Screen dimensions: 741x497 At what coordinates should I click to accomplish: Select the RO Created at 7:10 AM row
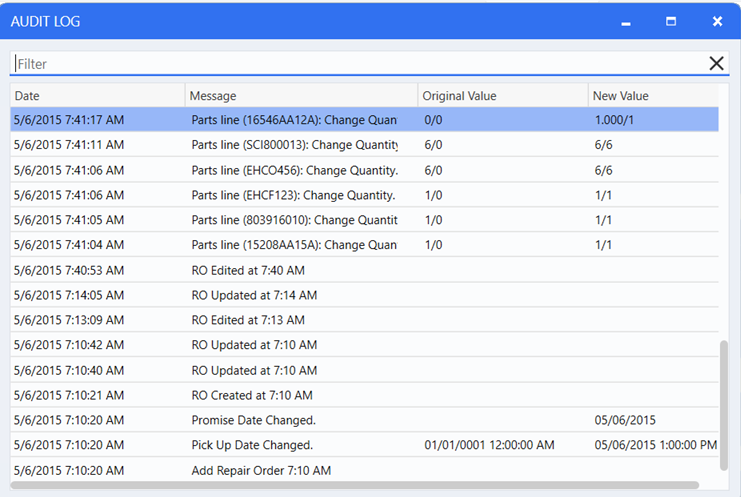(x=252, y=395)
